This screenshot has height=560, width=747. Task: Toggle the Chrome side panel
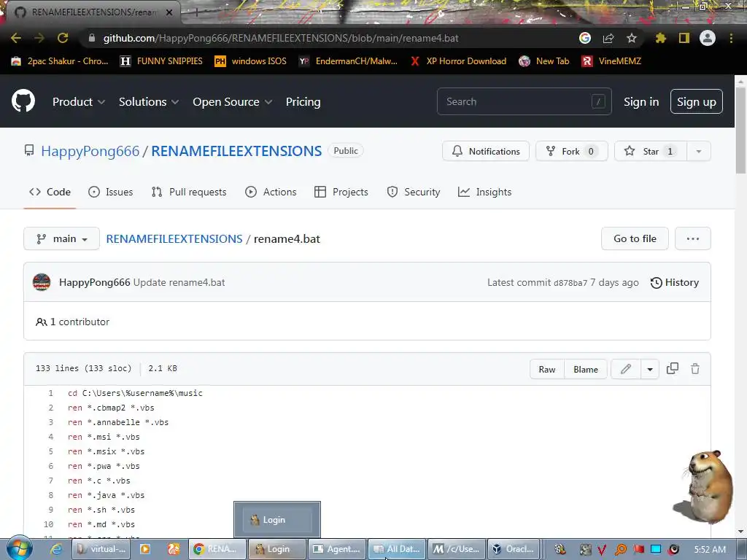click(684, 38)
